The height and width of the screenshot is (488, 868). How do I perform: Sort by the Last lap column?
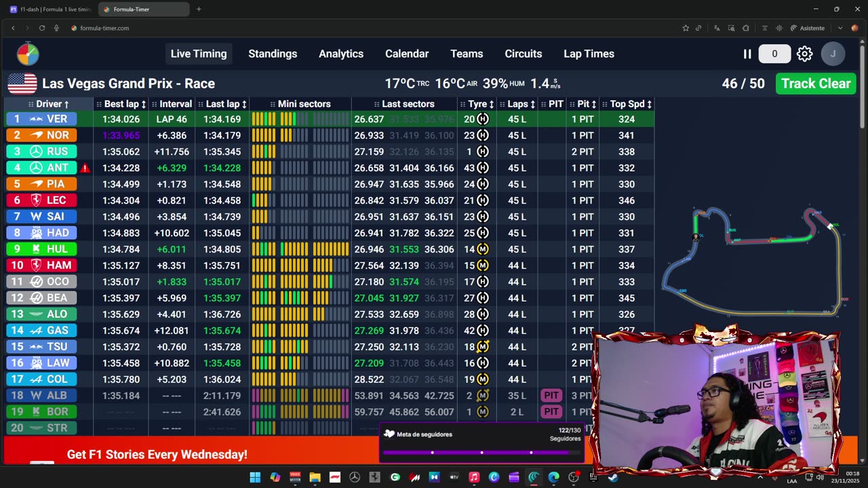(222, 104)
